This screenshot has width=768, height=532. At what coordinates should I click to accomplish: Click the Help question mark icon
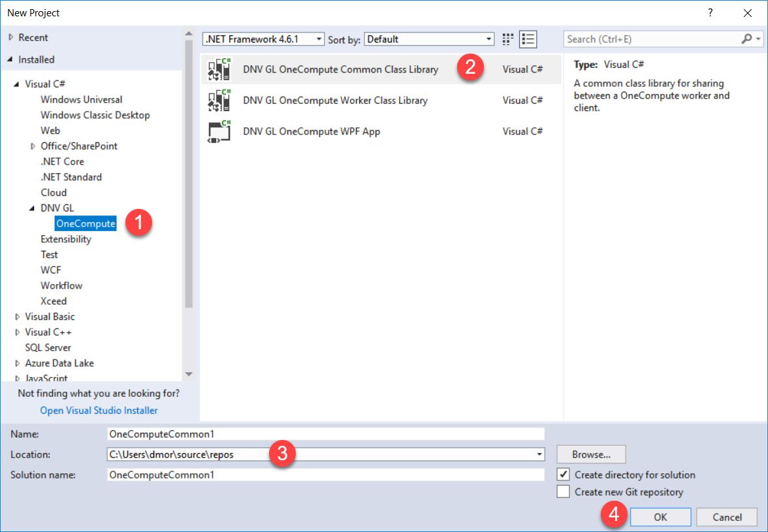click(710, 12)
